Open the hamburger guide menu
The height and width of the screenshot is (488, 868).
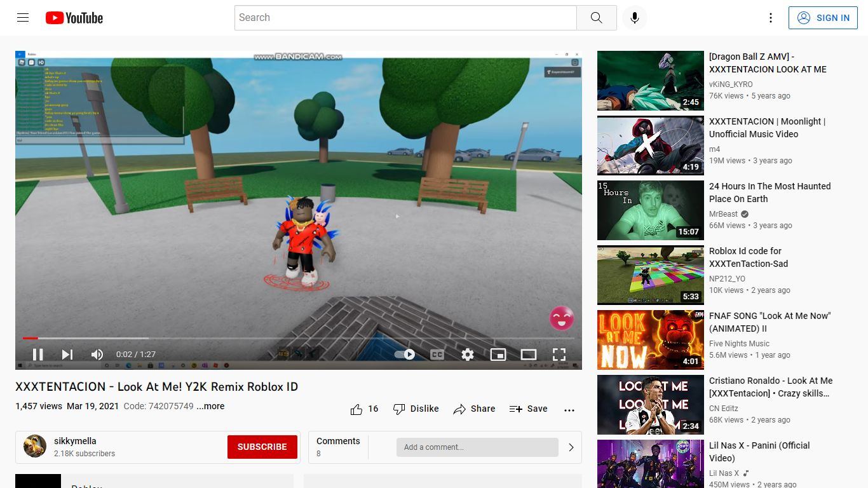(23, 18)
